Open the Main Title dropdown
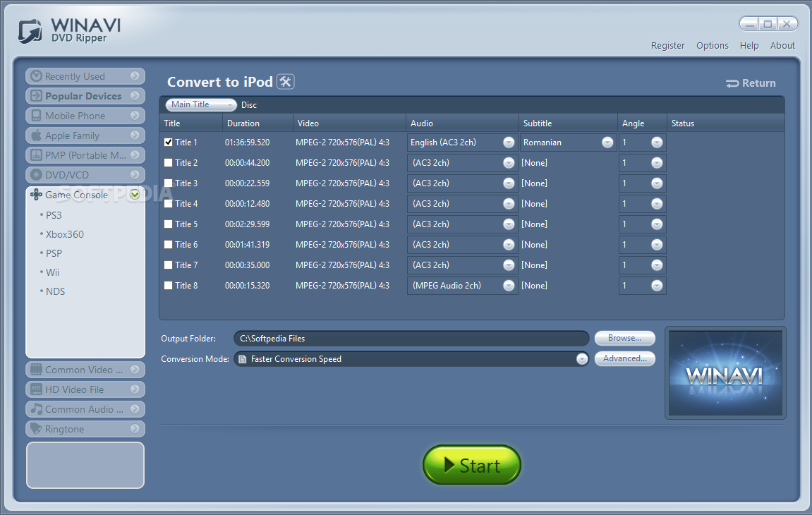This screenshot has width=812, height=515. click(x=201, y=104)
